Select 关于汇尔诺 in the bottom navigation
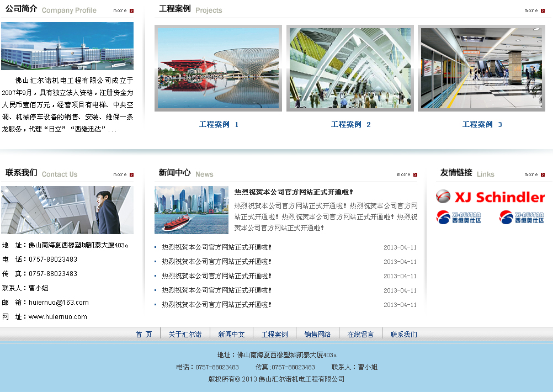The width and height of the screenshot is (553, 392). click(185, 334)
